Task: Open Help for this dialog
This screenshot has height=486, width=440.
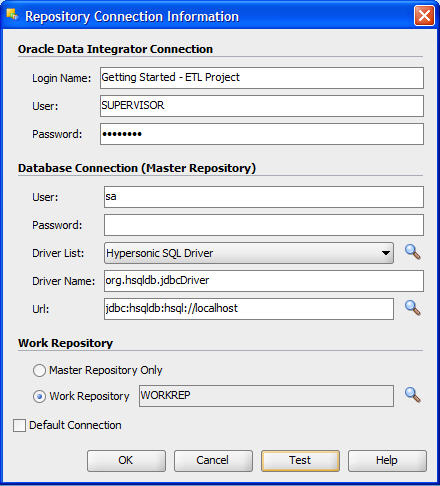Action: pyautogui.click(x=387, y=461)
